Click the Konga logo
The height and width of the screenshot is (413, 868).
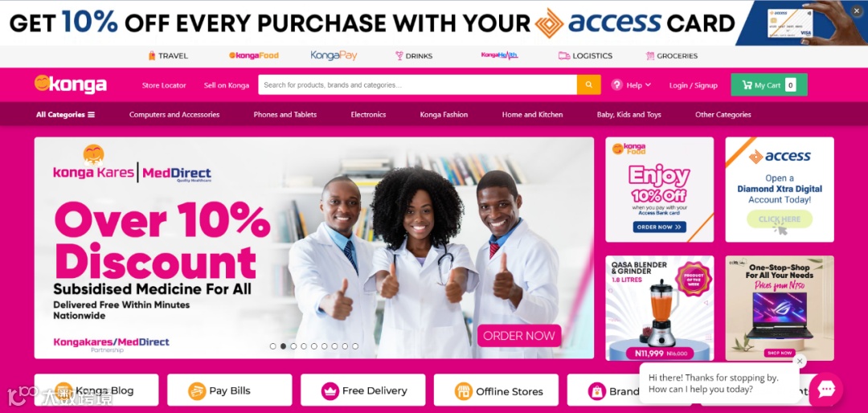[70, 84]
